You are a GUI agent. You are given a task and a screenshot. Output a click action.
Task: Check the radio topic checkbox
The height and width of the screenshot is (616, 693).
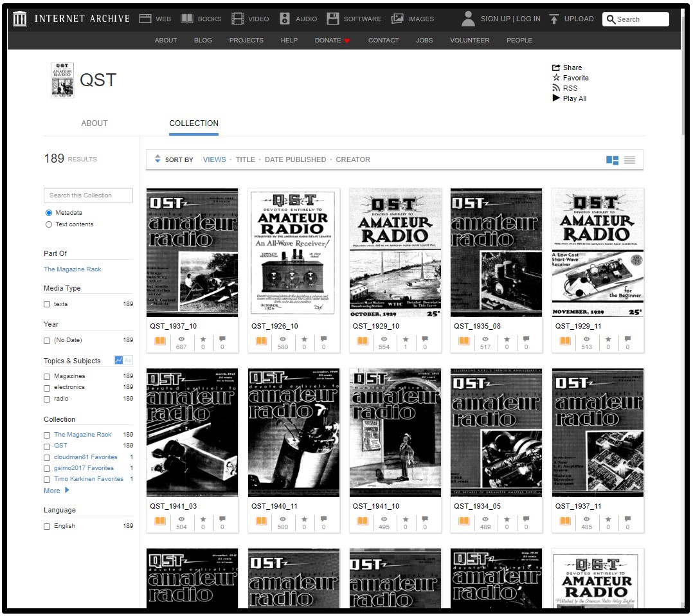point(47,400)
